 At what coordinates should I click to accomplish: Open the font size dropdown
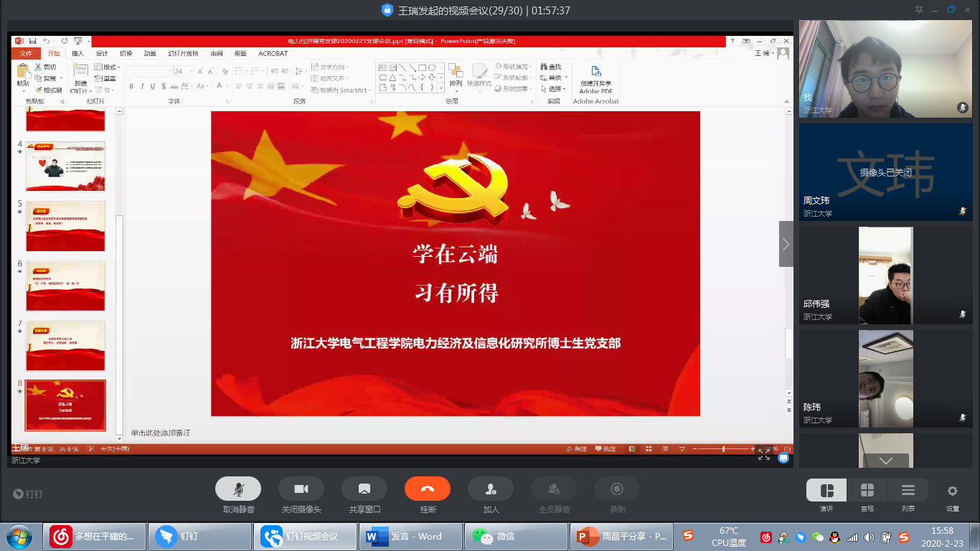(190, 71)
